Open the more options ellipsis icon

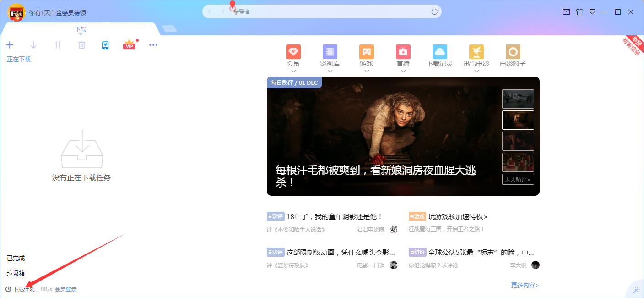click(x=153, y=44)
